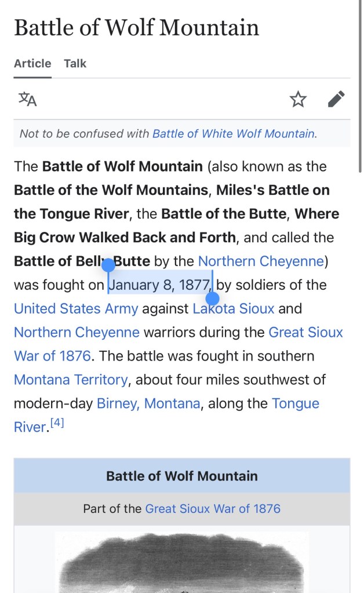Tap the pencil edit icon
Viewport: 364px width, 593px height.
[336, 99]
